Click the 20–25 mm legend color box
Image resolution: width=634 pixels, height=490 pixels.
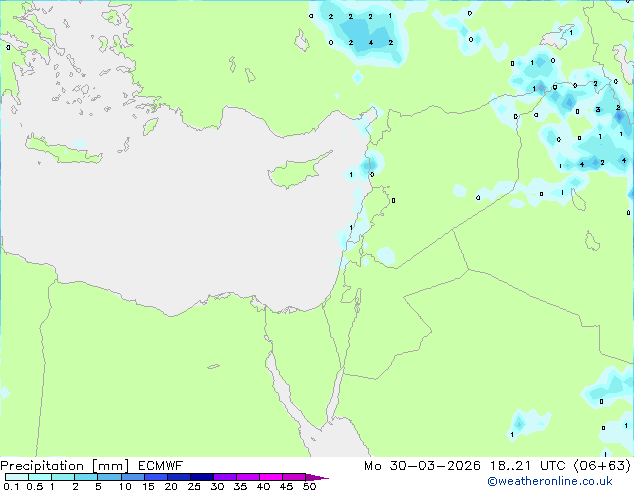[178, 477]
